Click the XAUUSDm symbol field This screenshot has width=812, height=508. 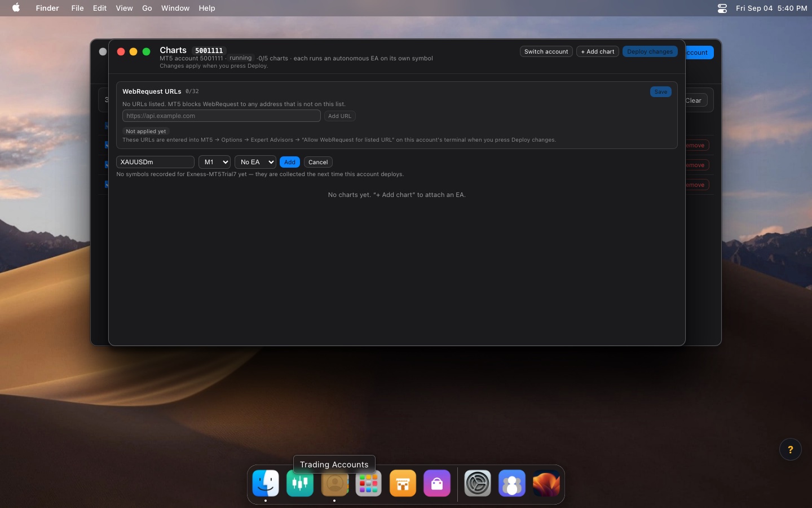(155, 162)
